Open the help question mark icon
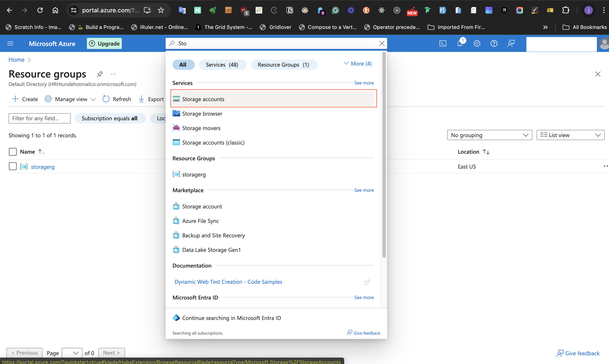The height and width of the screenshot is (364, 609). coord(494,43)
